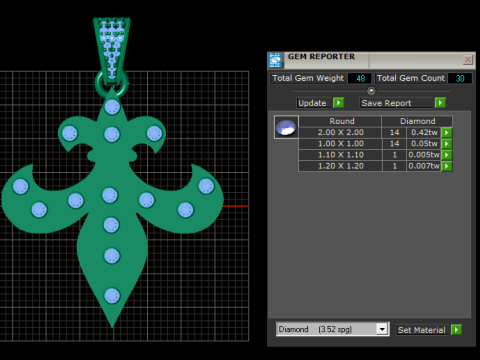Click the 0.005tw weight cell
The image size is (480, 360).
[x=424, y=155]
